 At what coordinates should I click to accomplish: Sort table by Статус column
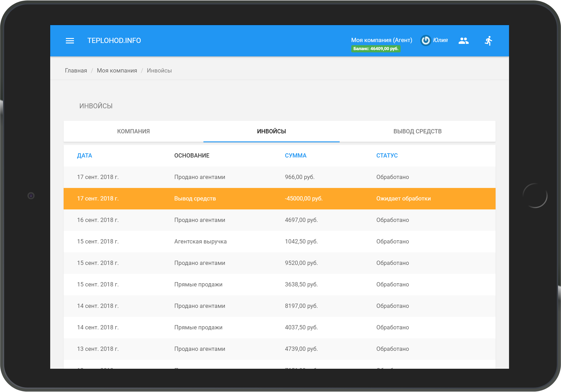tap(387, 156)
